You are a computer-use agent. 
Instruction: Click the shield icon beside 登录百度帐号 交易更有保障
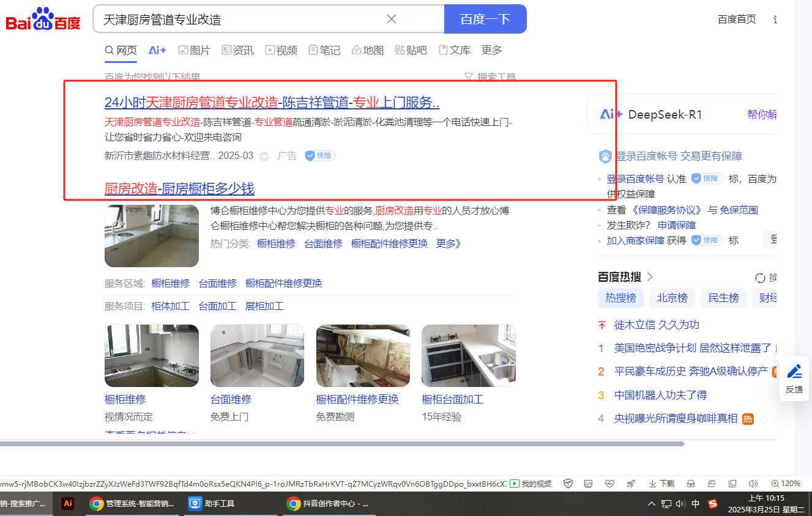click(x=605, y=157)
